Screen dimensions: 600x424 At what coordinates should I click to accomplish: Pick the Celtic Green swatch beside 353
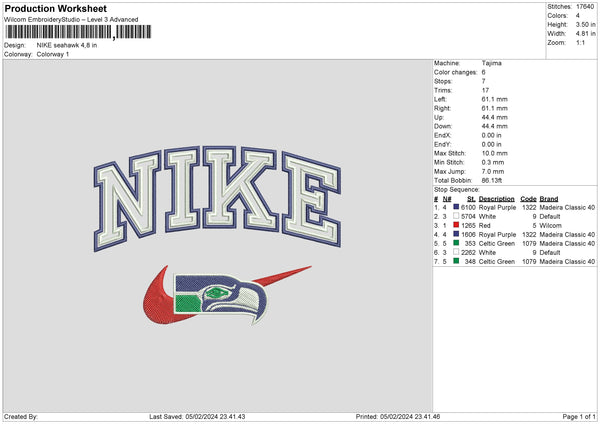456,243
